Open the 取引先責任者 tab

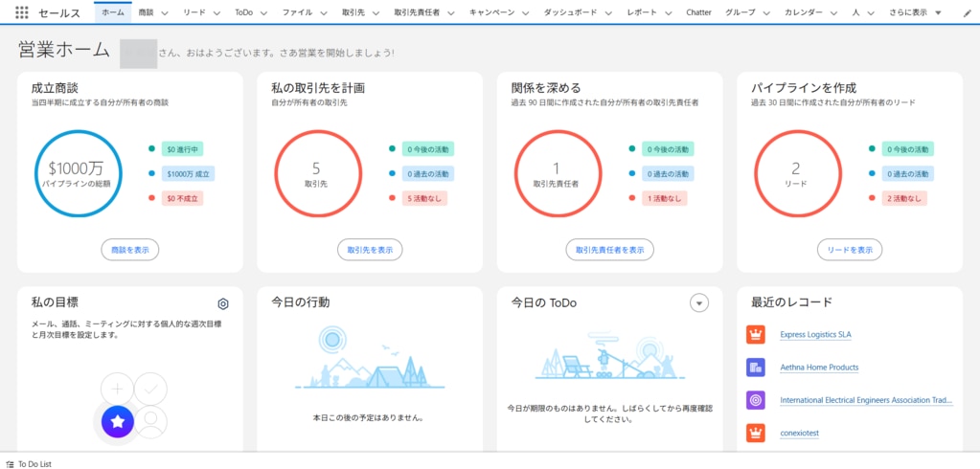click(x=417, y=12)
